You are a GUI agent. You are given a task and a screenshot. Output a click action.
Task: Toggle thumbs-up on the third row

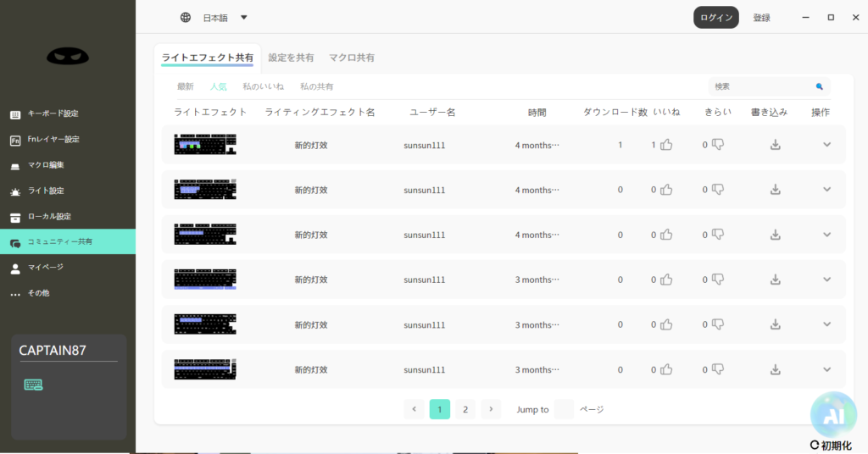coord(666,235)
